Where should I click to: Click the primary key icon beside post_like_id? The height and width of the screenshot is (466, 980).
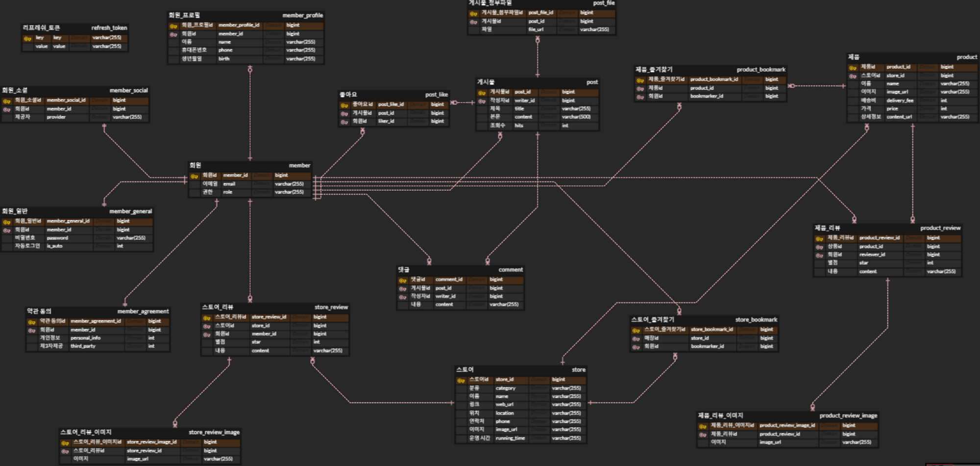point(344,105)
